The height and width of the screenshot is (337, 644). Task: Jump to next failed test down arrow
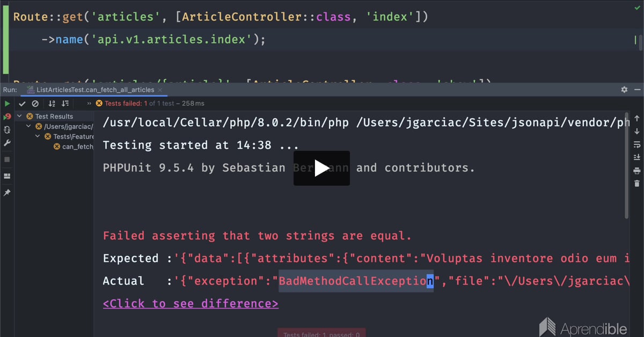pos(637,131)
